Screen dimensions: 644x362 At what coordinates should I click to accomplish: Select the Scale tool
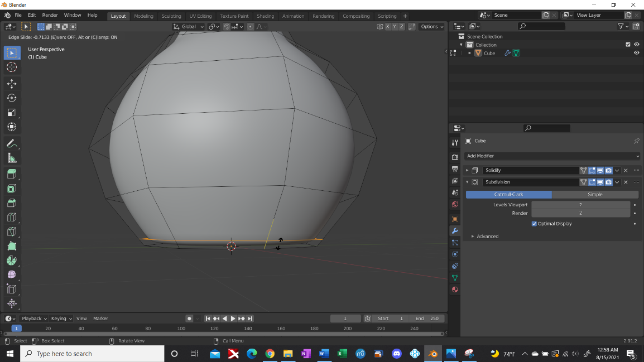[12, 113]
